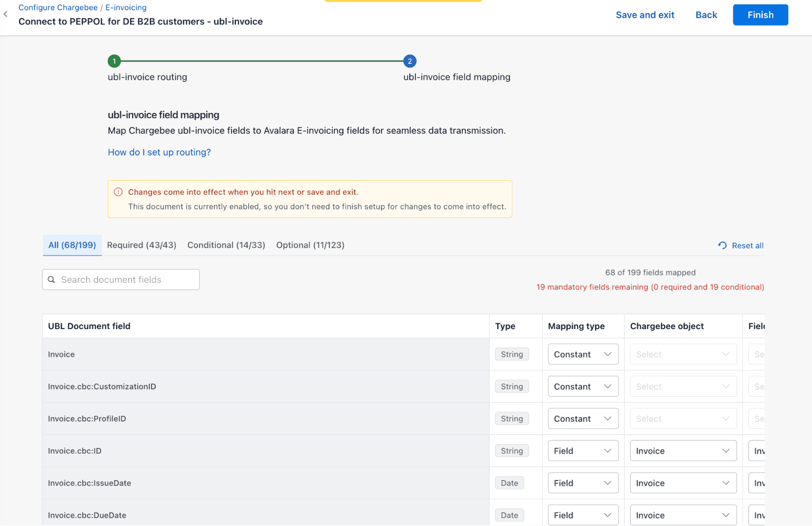The height and width of the screenshot is (526, 812).
Task: Click the warning info icon in the alert
Action: point(118,192)
